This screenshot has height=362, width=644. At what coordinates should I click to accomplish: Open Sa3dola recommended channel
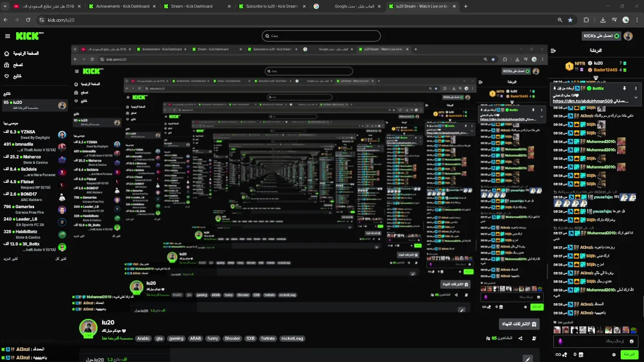35,172
